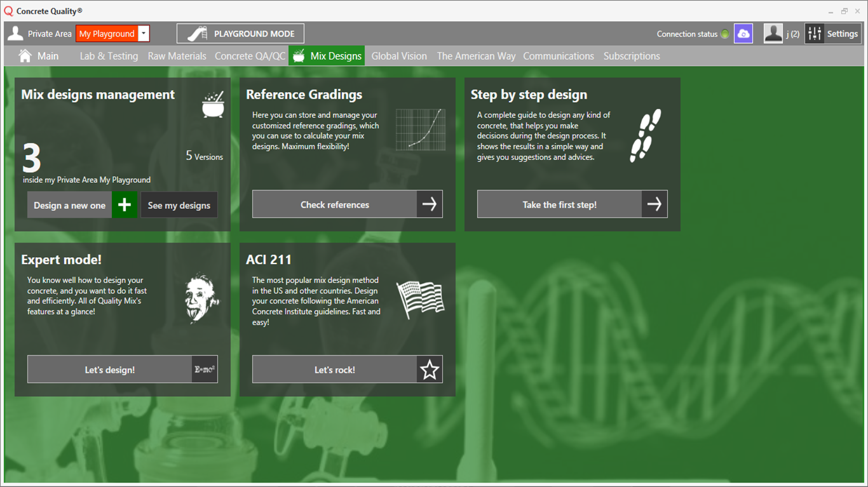Click the Check references button
This screenshot has width=868, height=487.
coord(348,204)
